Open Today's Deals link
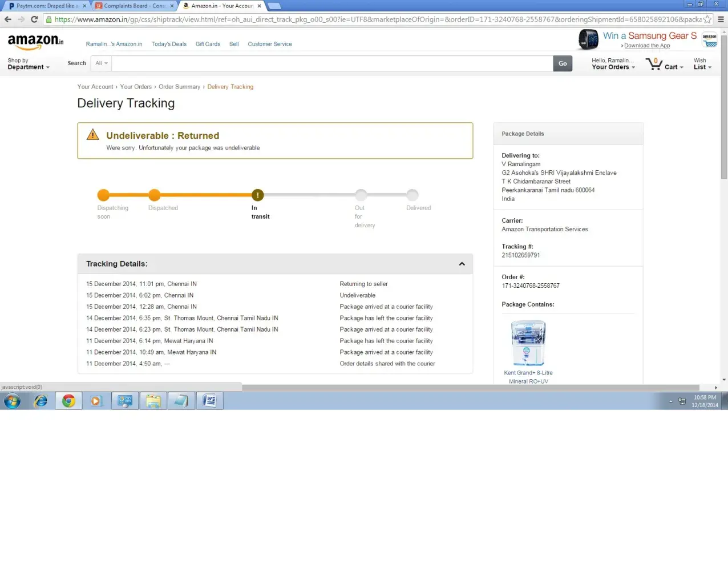 point(169,44)
